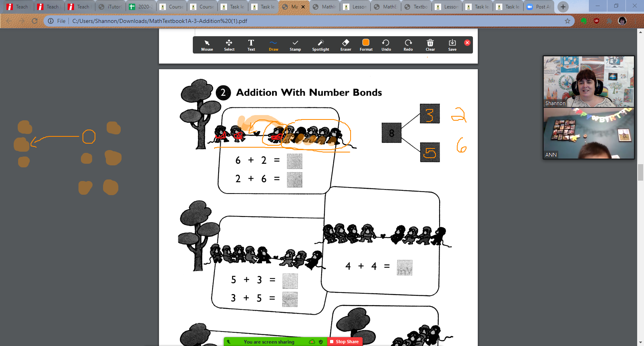Screen dimensions: 644x346
Task: Go back in browser history
Action: click(9, 21)
